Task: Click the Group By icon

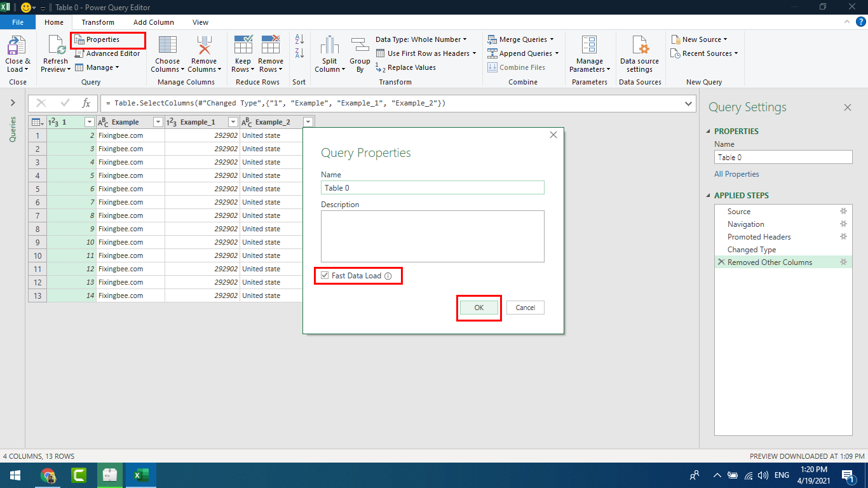Action: click(x=360, y=47)
